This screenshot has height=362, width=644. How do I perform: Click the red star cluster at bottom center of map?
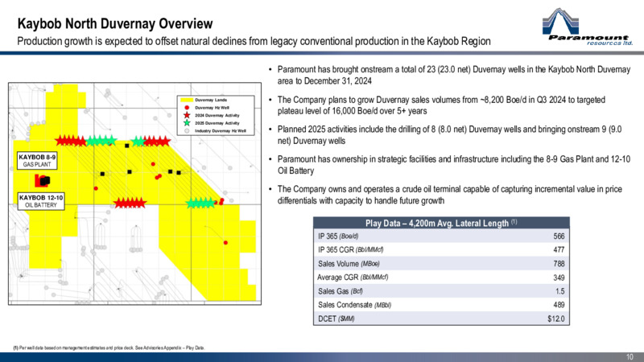click(x=130, y=203)
